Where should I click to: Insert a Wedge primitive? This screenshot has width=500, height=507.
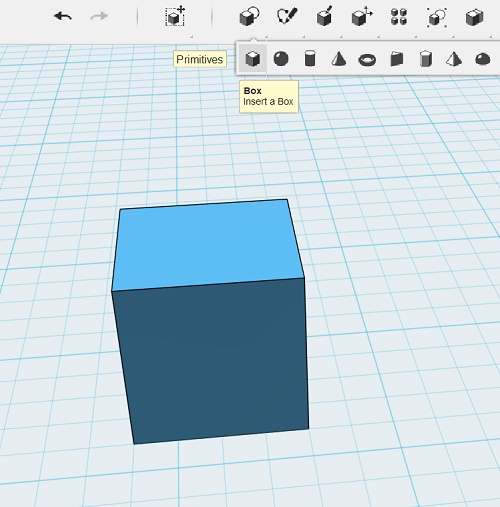pyautogui.click(x=397, y=59)
